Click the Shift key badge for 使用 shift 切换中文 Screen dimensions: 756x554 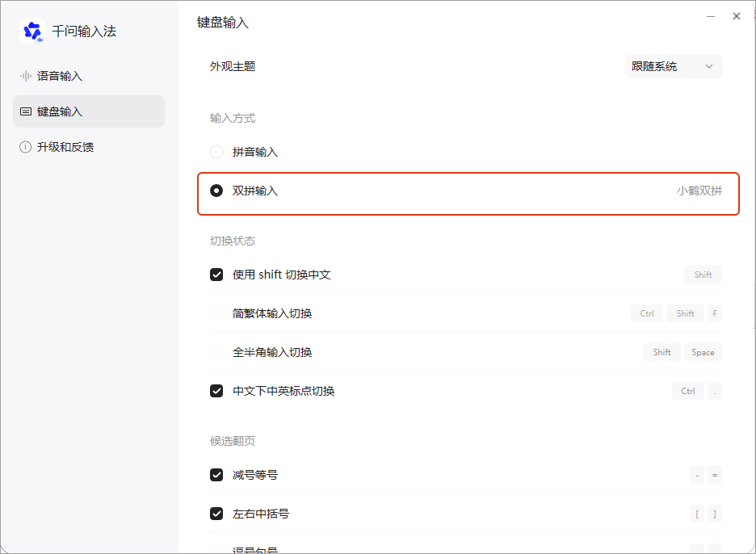703,275
